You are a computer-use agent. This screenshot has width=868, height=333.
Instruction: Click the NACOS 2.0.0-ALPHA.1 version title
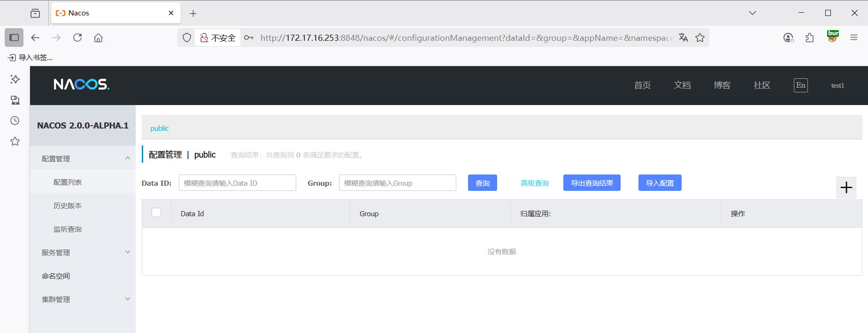pos(83,126)
